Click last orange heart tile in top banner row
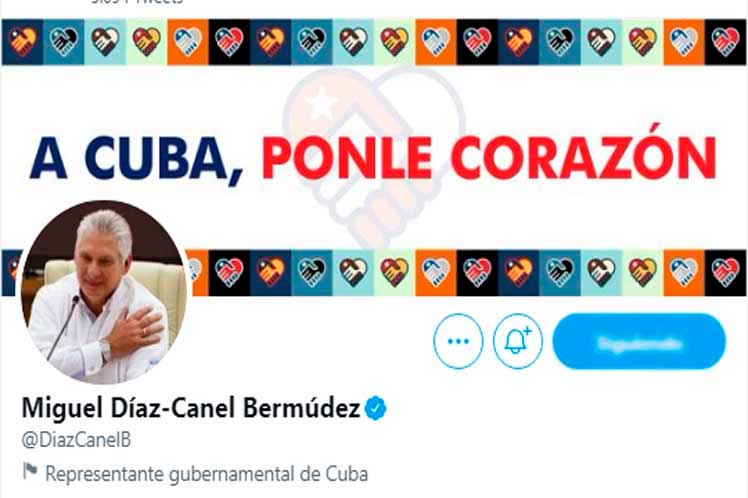The height and width of the screenshot is (498, 748). 684,42
